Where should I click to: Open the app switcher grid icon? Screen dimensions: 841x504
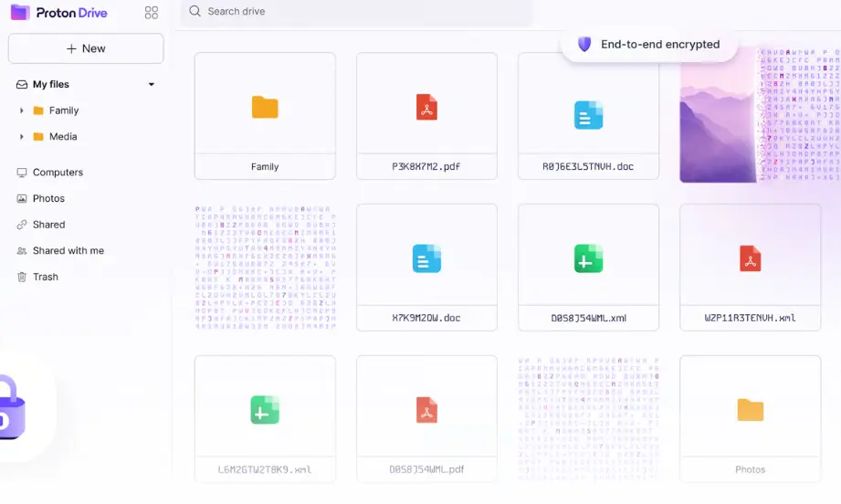pyautogui.click(x=152, y=13)
